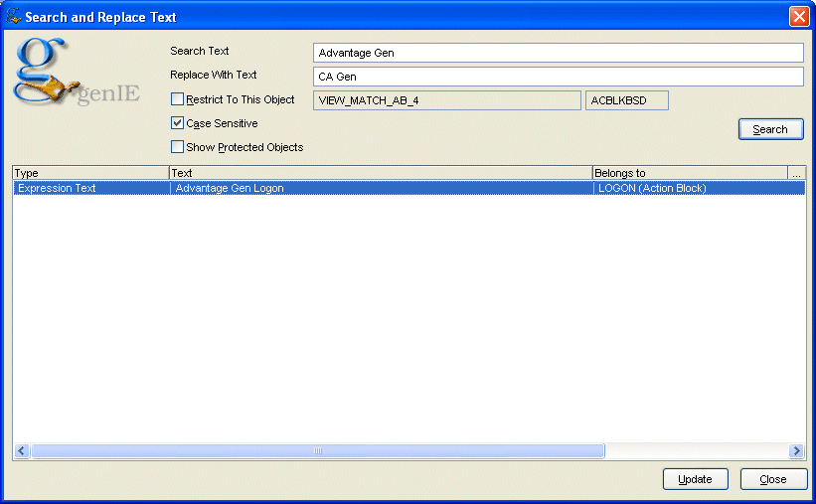
Task: Enable Restrict To This Object checkbox
Action: (x=178, y=99)
